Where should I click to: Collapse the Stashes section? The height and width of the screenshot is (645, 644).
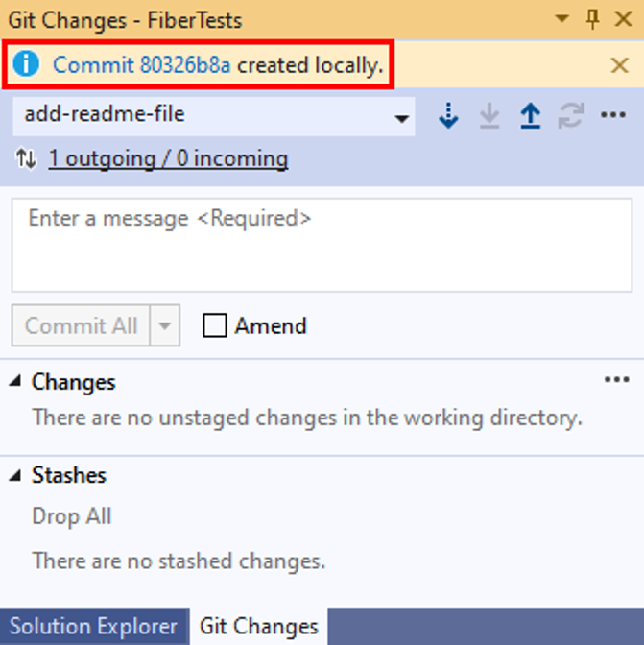pyautogui.click(x=15, y=475)
